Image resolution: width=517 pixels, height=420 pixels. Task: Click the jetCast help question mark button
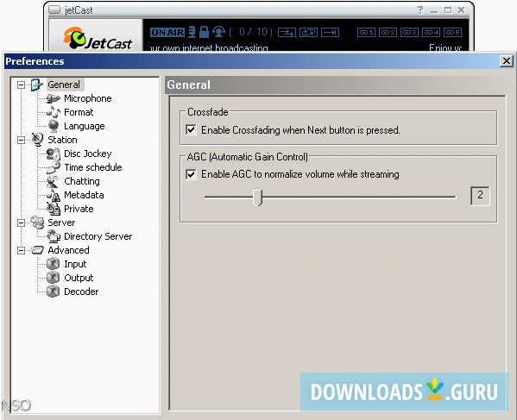(x=420, y=10)
